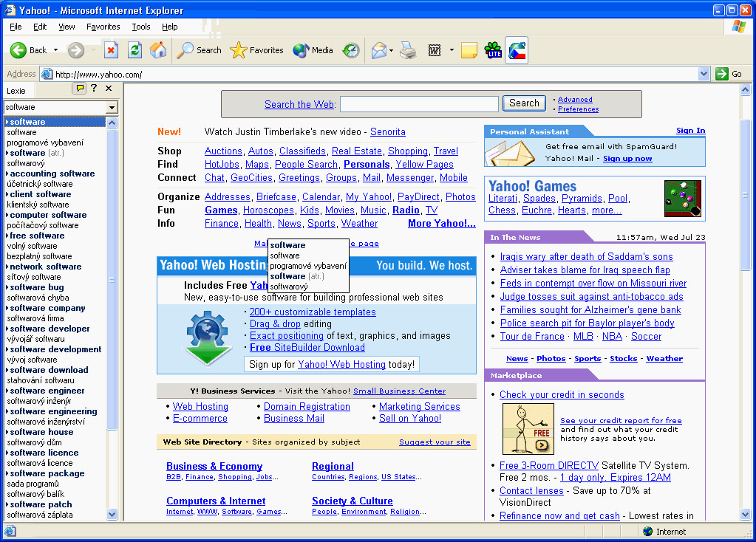756x542 pixels.
Task: Select the "software licence" dictionary entry
Action: (x=44, y=453)
